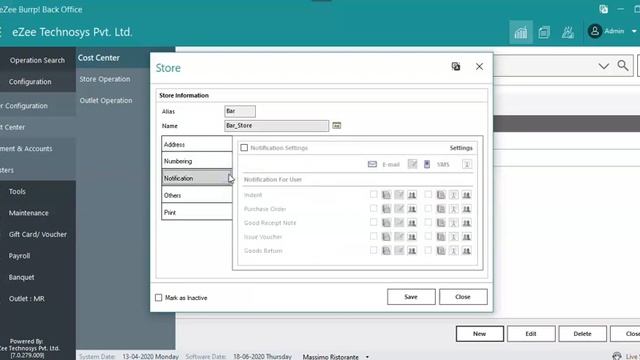Screen dimensions: 640x360
Task: Click the header icon left of Admin avatar
Action: click(568, 32)
